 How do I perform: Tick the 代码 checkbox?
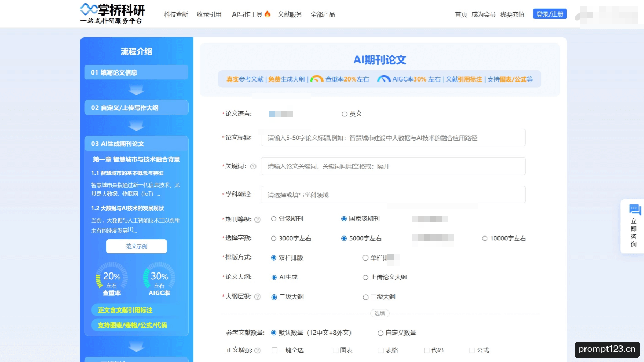click(427, 350)
